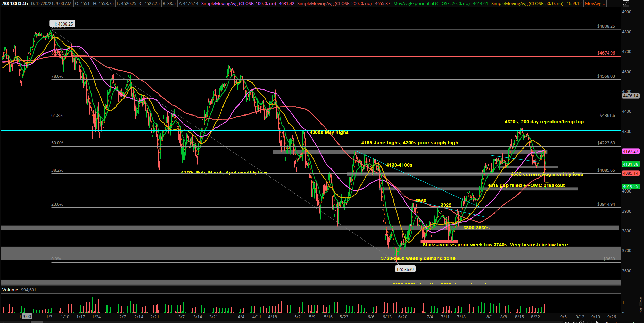644x323 pixels.
Task: Click the close price C: 4527.25
Action: click(149, 3)
